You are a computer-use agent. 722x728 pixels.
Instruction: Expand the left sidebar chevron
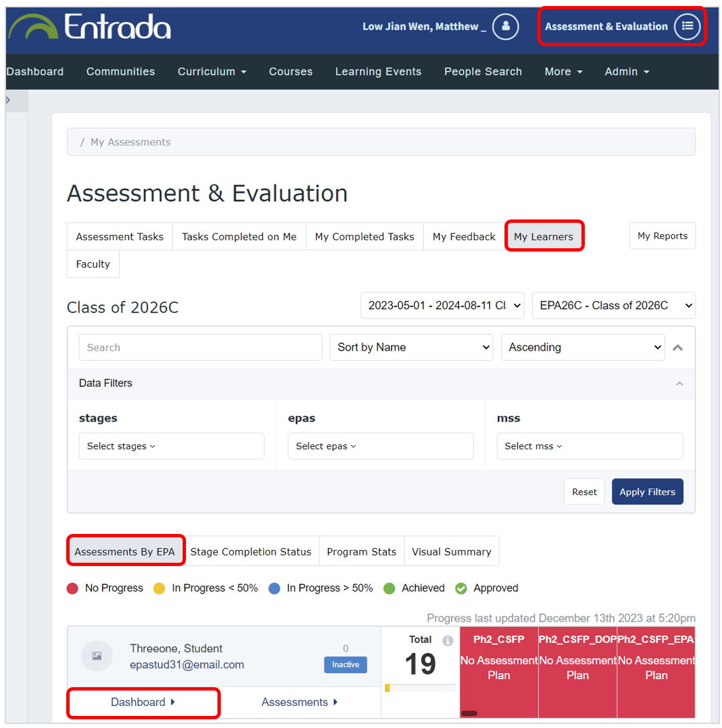point(8,100)
